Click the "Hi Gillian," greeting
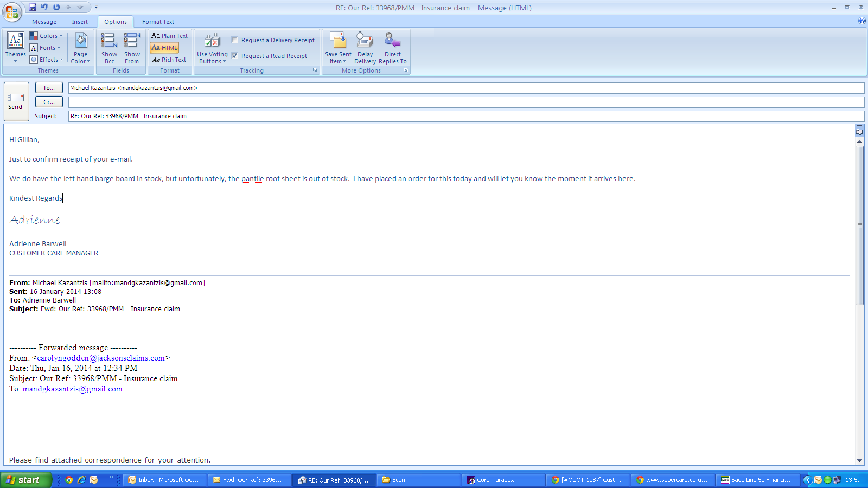Image resolution: width=868 pixels, height=488 pixels. click(24, 140)
